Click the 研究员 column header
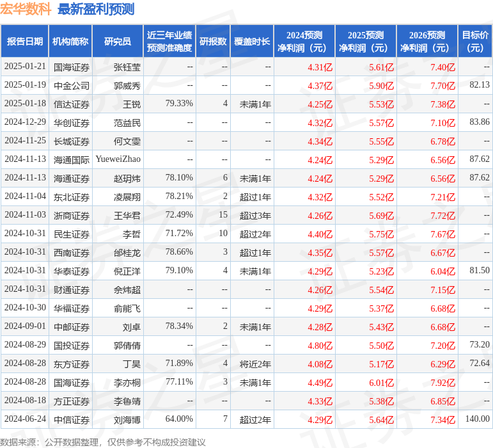 [x=118, y=42]
